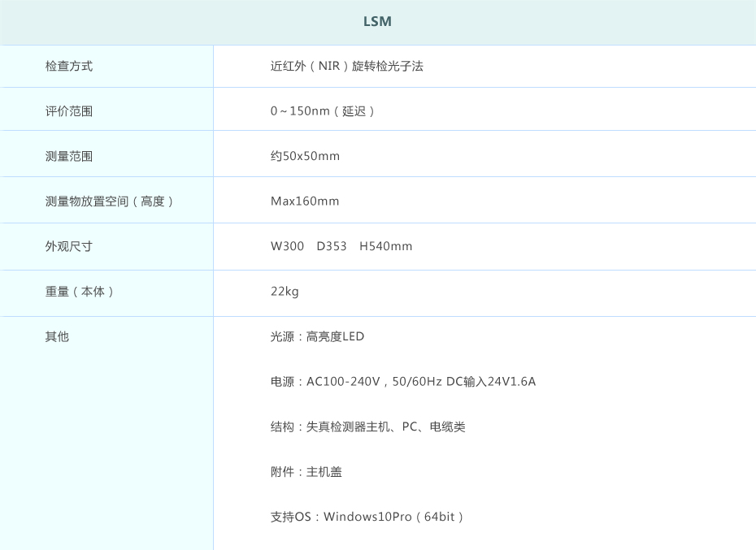
Task: Select the 检查方式 row label
Action: (x=69, y=67)
